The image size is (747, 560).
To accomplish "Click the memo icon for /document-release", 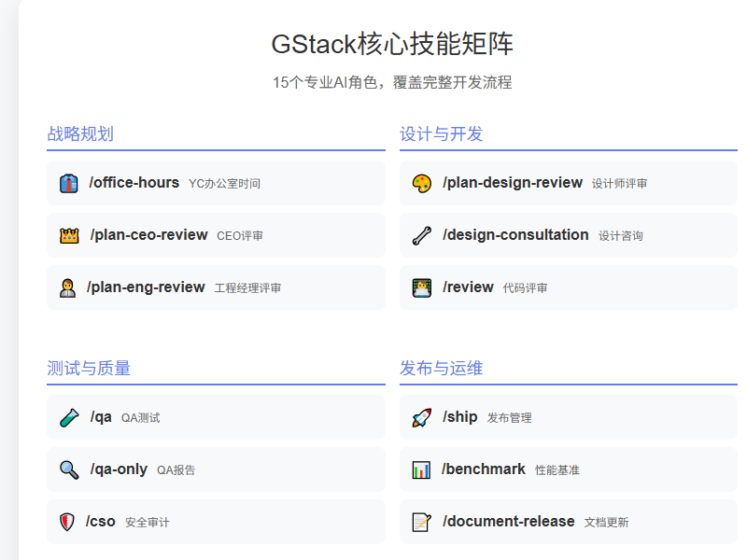I will point(424,522).
